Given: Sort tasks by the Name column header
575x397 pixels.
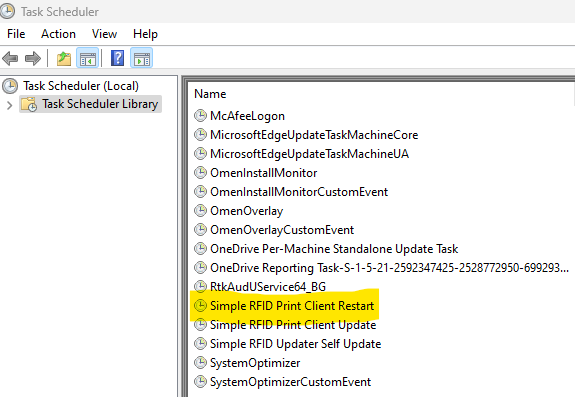Looking at the screenshot, I should click(210, 94).
